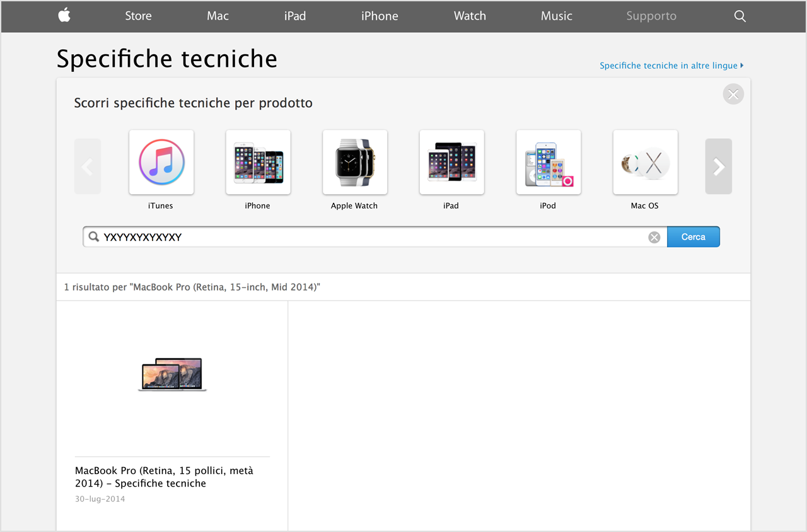Viewport: 807px width, 532px height.
Task: Click the 1 risultato per results text
Action: tap(192, 287)
